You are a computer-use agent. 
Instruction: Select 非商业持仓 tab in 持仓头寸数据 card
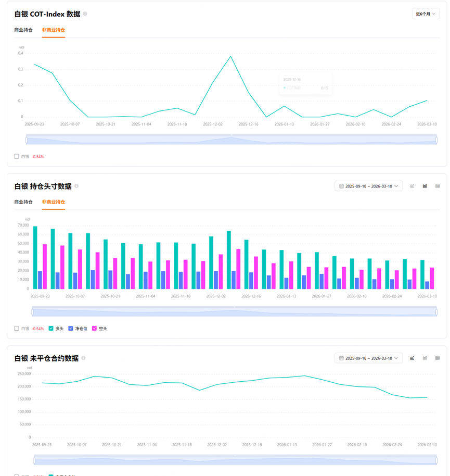[x=54, y=202]
